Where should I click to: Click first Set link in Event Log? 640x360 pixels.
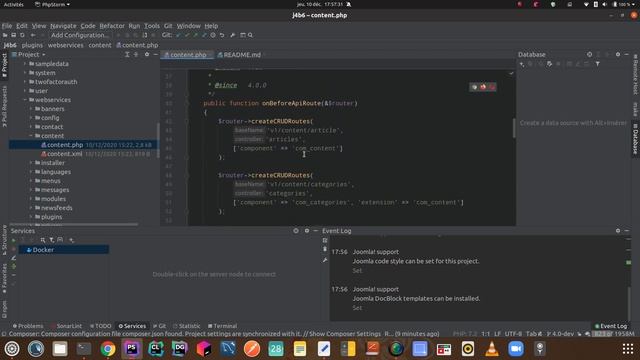(x=357, y=271)
